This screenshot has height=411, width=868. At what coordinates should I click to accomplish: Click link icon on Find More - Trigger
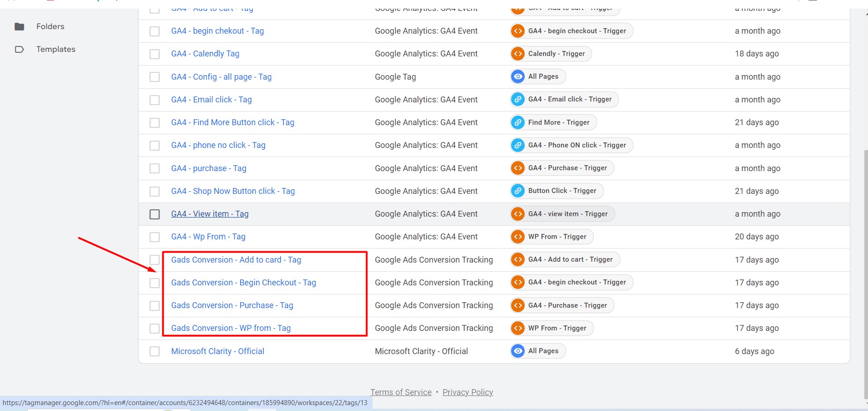[x=518, y=122]
